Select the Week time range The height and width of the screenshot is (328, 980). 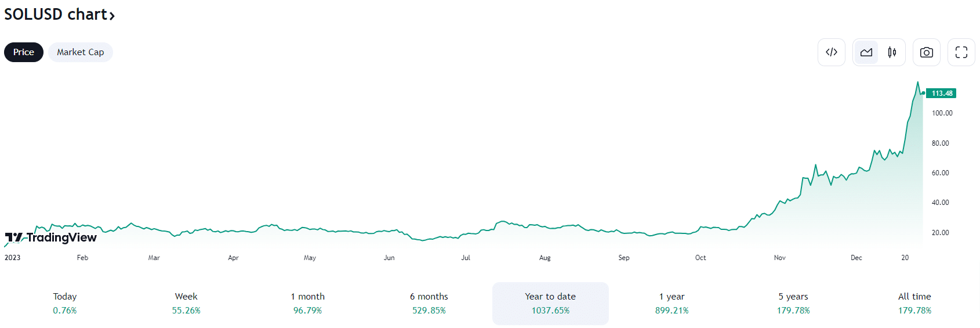click(186, 304)
